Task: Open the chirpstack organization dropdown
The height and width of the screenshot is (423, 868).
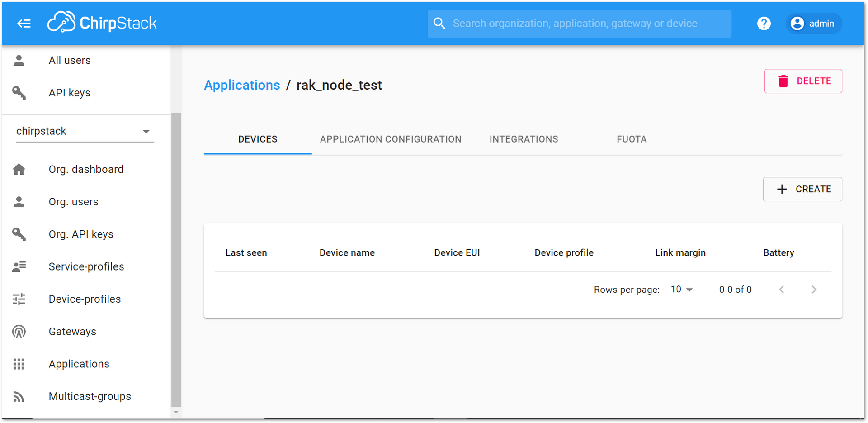Action: pyautogui.click(x=85, y=131)
